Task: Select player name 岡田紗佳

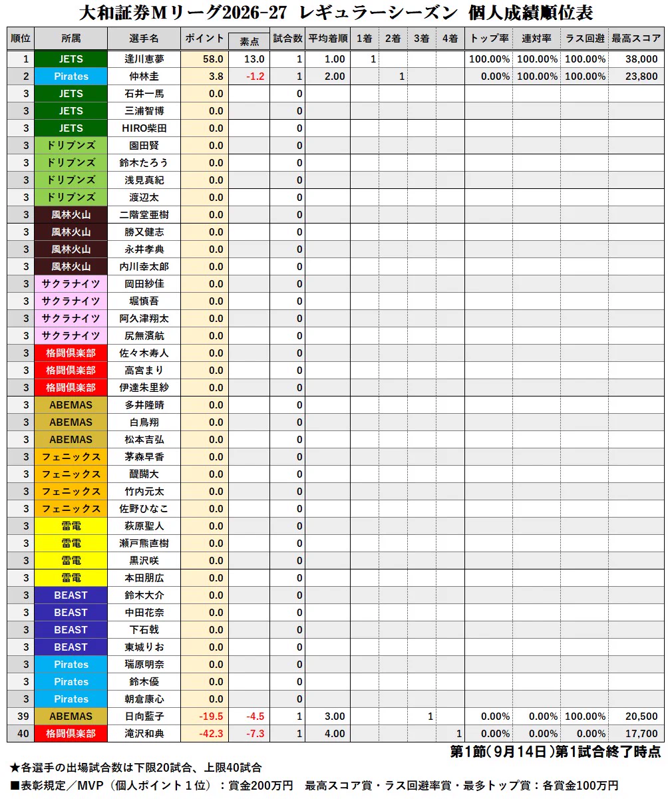Action: pos(144,284)
